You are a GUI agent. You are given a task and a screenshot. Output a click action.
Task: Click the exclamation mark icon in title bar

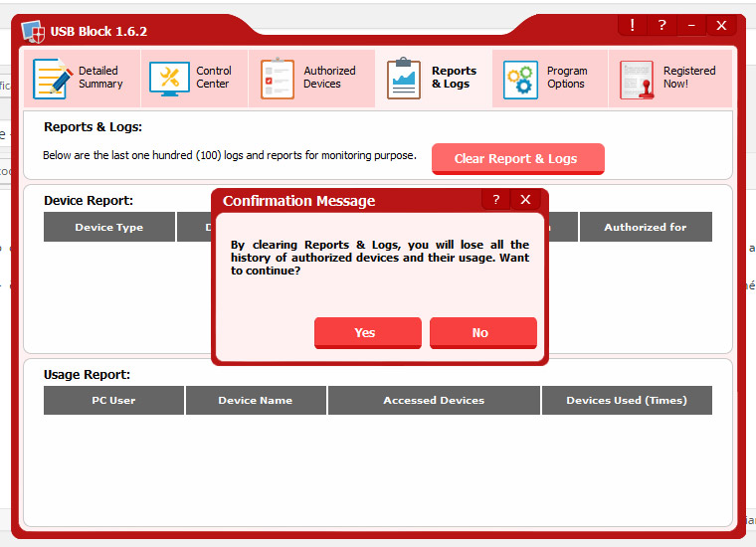click(x=632, y=25)
